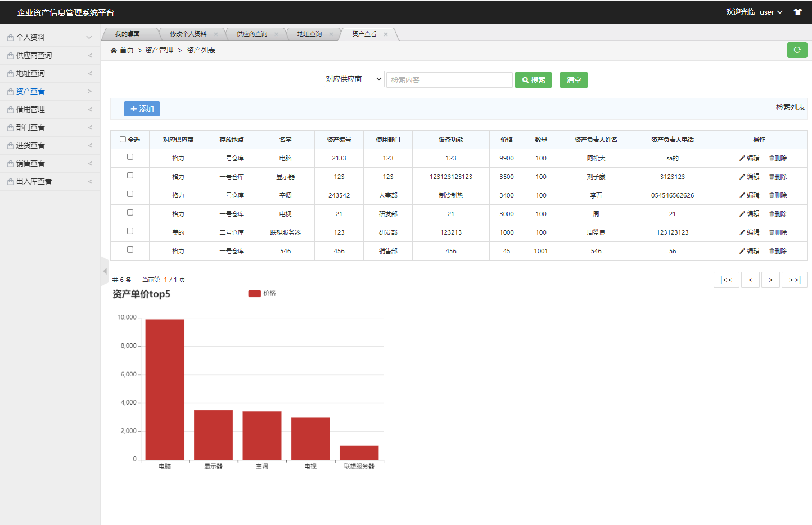812x525 pixels.
Task: Collapse the sidebar using the arrow handle
Action: [105, 271]
